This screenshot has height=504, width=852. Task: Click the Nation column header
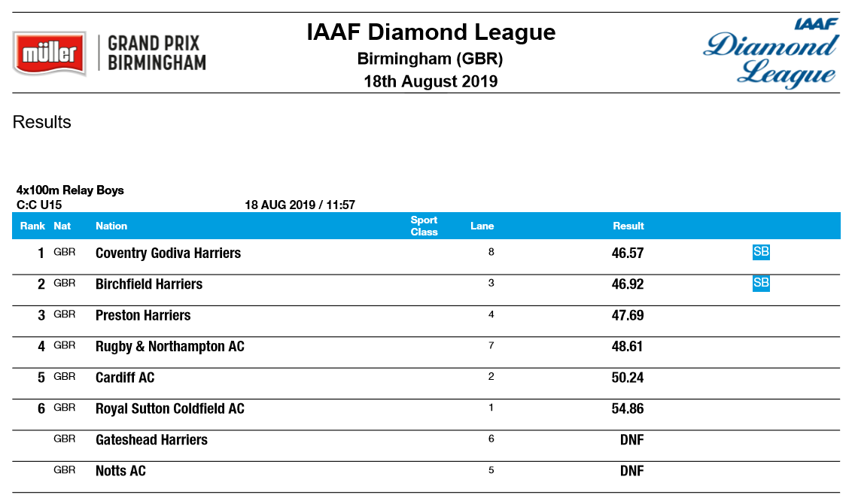(x=111, y=226)
